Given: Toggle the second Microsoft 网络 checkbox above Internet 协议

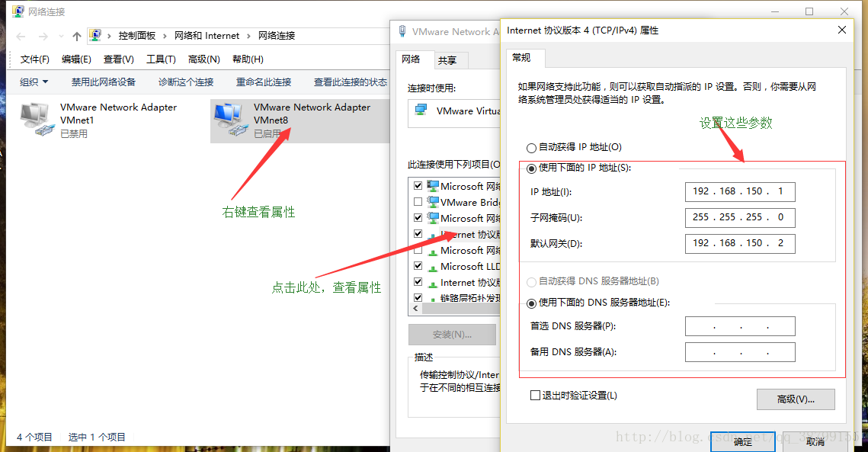Looking at the screenshot, I should coord(418,218).
